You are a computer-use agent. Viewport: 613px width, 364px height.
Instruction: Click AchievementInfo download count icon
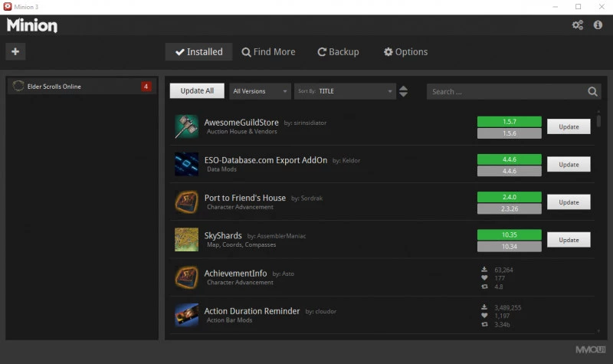pyautogui.click(x=484, y=270)
